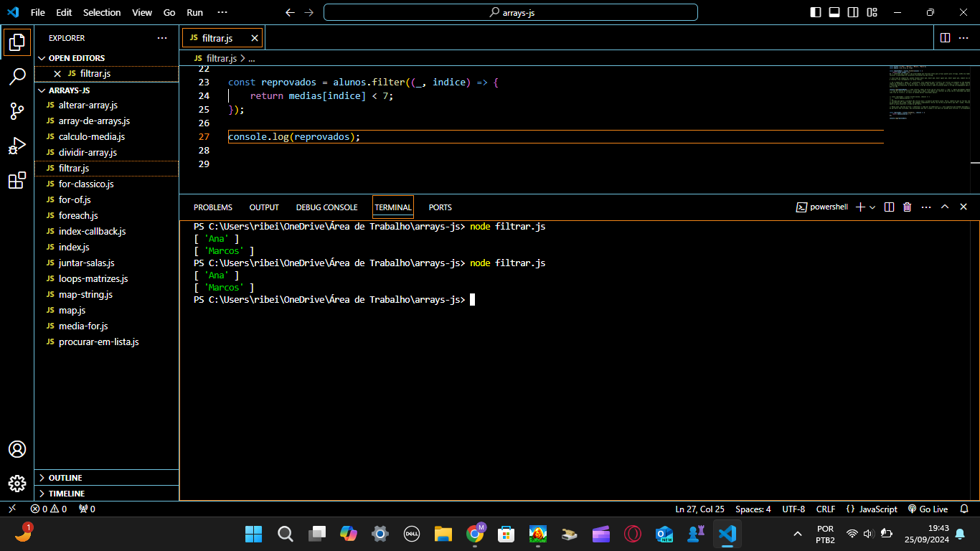Start Go Live server

tap(928, 509)
